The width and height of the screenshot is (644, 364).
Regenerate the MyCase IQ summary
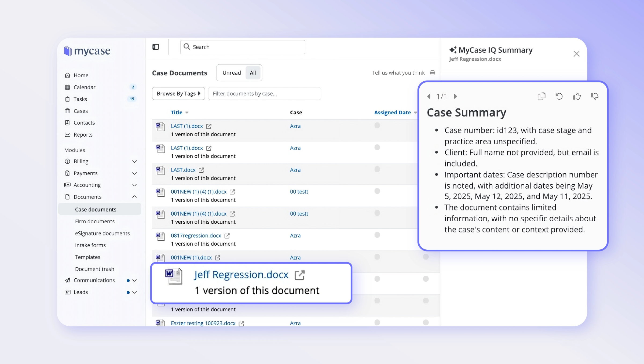pyautogui.click(x=559, y=96)
